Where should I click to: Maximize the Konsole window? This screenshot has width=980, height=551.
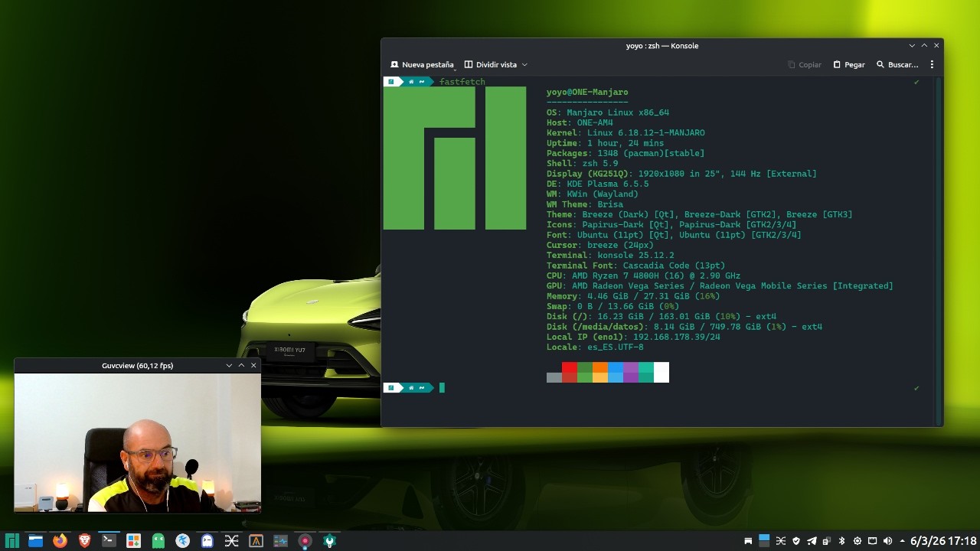(x=924, y=46)
